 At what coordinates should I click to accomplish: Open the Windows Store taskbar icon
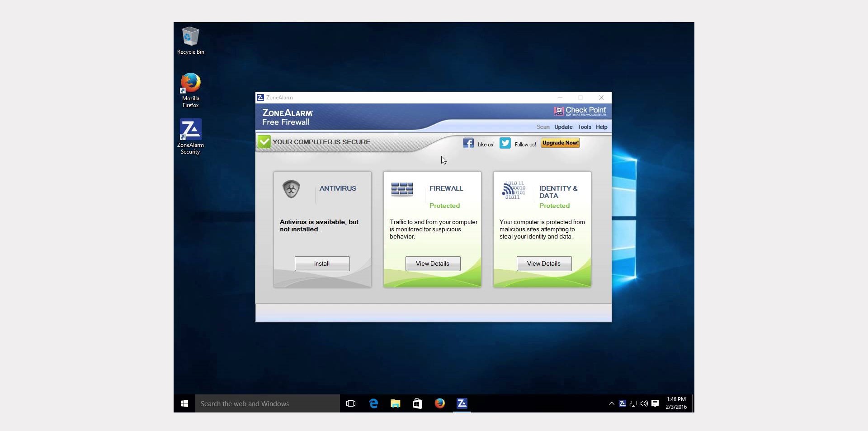tap(417, 403)
